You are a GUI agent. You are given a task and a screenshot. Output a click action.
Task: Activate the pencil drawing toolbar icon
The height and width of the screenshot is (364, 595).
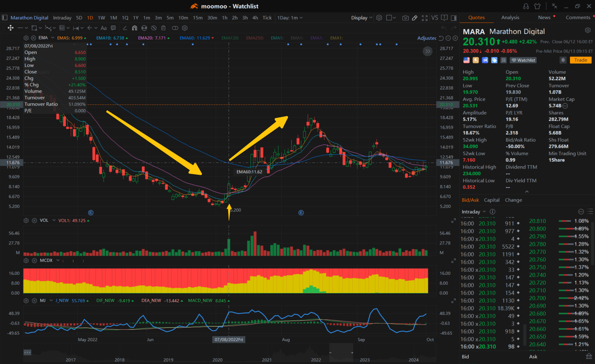(x=415, y=18)
